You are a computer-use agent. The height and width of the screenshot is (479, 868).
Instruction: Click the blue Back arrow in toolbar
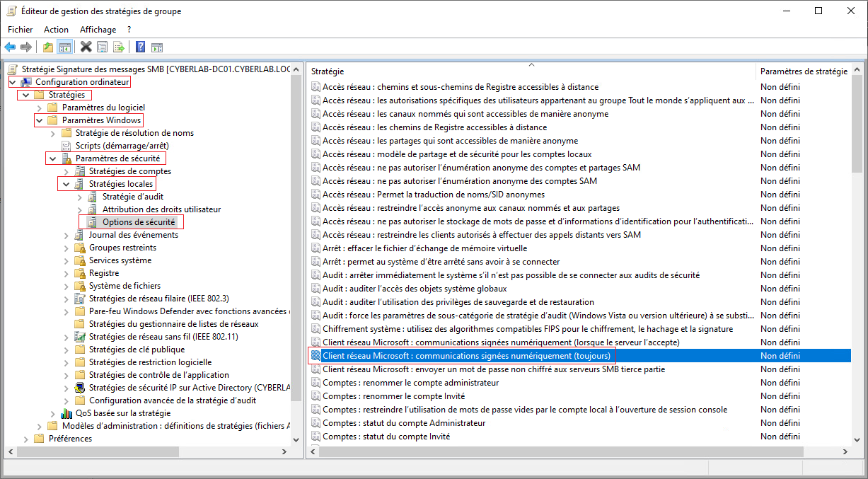tap(10, 47)
